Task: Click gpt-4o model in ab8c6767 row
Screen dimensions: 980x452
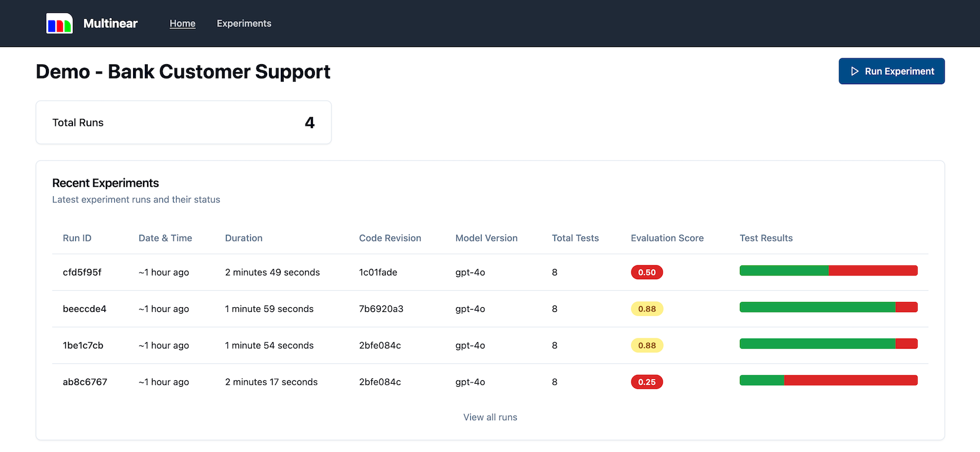Action: [x=470, y=382]
